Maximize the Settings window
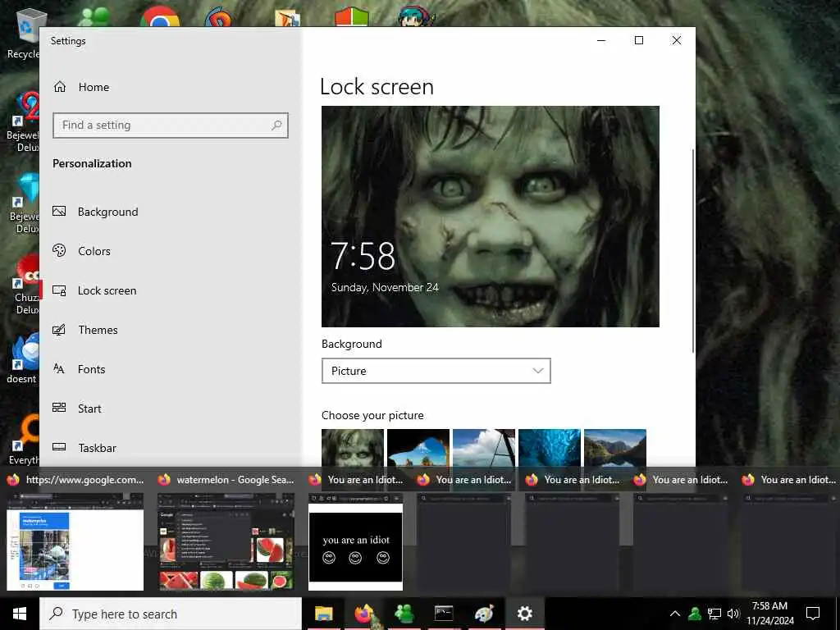The image size is (840, 630). (639, 41)
